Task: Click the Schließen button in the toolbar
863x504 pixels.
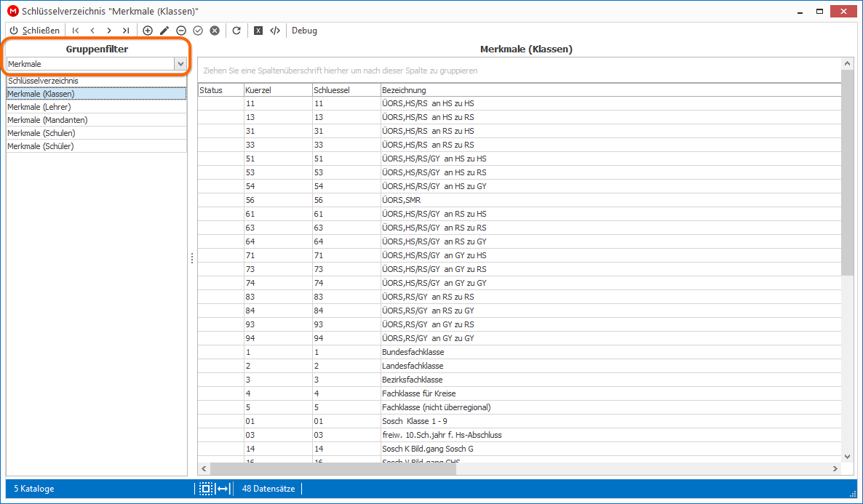Action: point(34,31)
